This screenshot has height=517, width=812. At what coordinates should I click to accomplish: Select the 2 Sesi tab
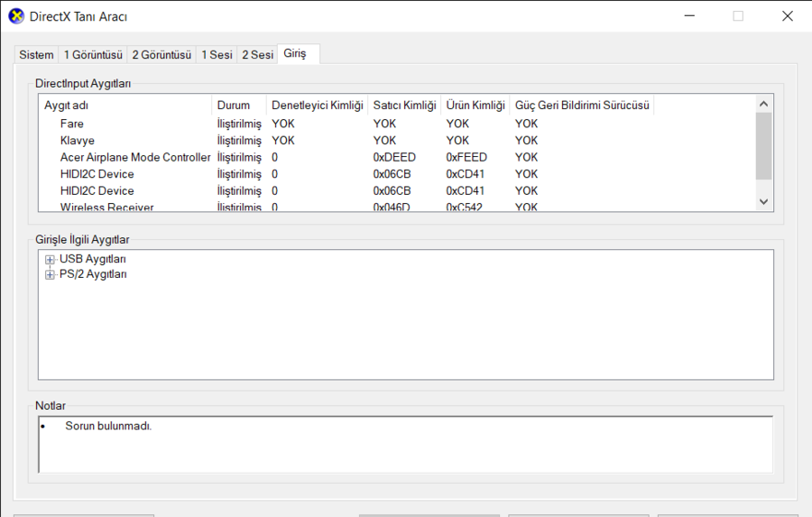(257, 55)
